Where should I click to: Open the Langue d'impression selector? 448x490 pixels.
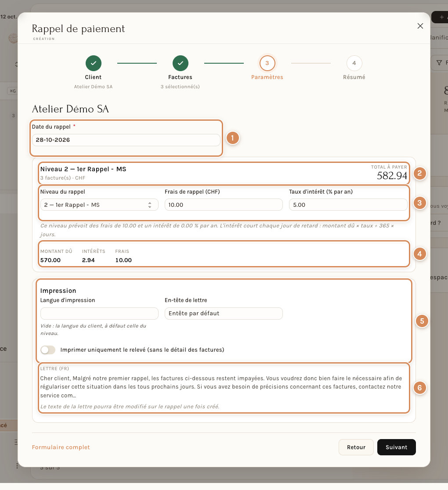pyautogui.click(x=99, y=313)
